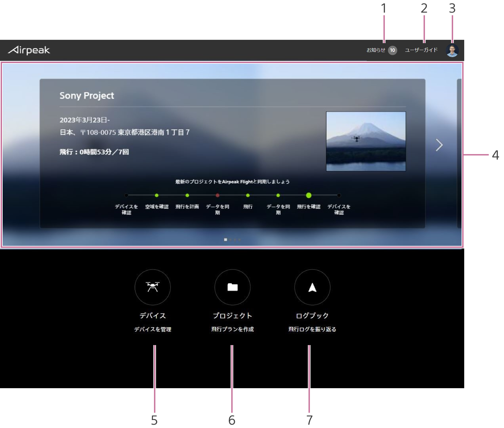
Task: Select the large green 飛行を確認 step marker
Action: [309, 195]
